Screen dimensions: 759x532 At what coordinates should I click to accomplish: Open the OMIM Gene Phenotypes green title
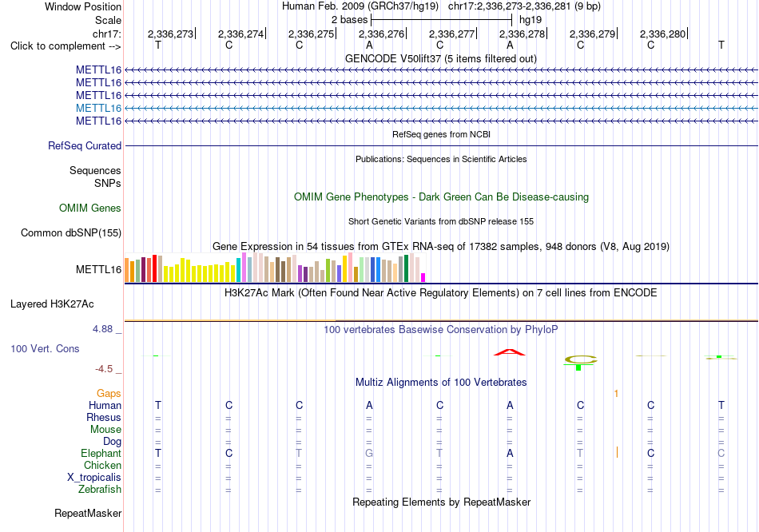coord(441,197)
